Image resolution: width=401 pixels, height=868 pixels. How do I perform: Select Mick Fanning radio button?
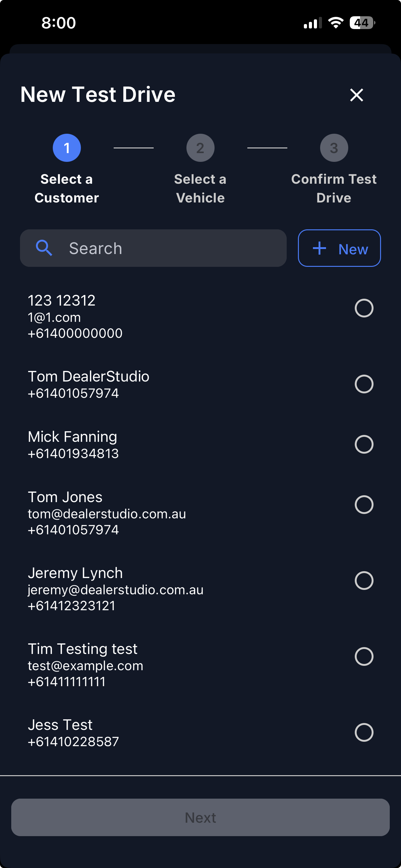click(x=364, y=444)
